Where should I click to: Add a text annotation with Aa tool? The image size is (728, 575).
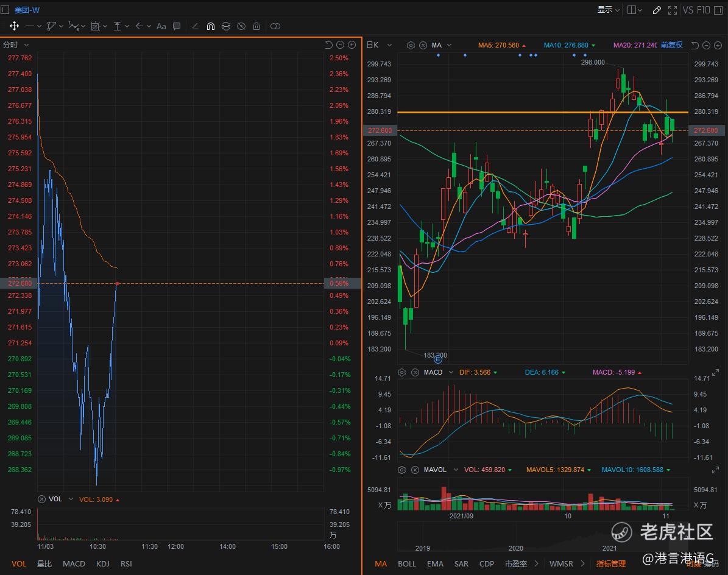(161, 26)
